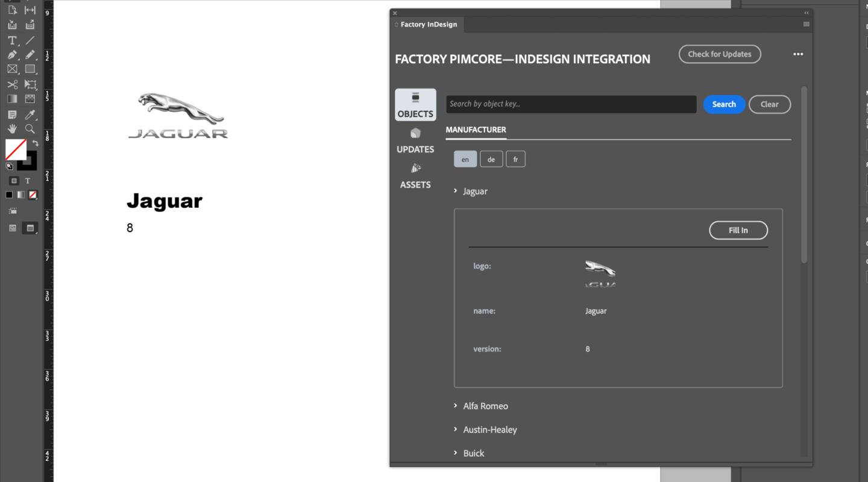Apply solid color button

[9, 195]
